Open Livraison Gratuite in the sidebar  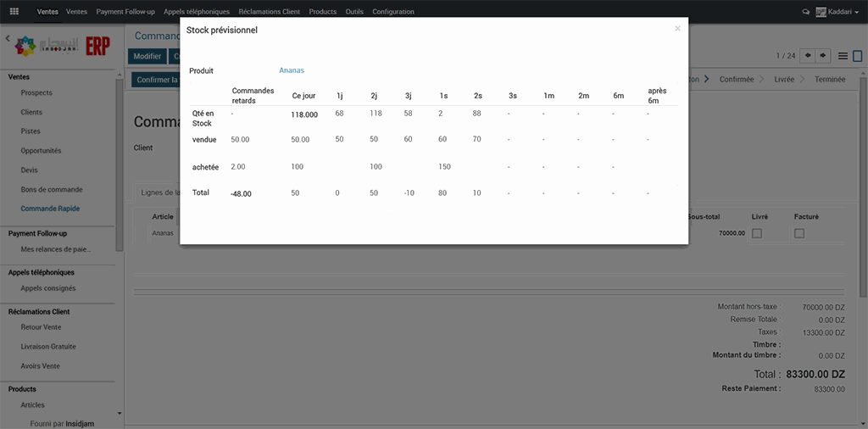click(x=48, y=347)
